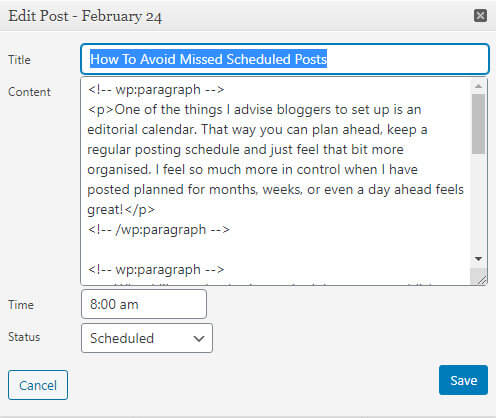Click the words 'editorial calendar' in Content

(x=141, y=129)
